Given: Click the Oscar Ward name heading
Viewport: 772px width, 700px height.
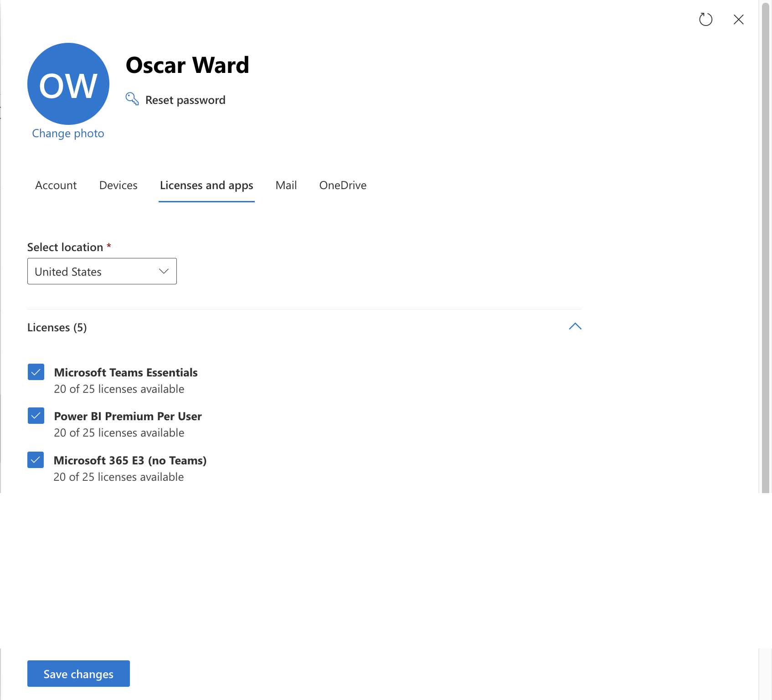Looking at the screenshot, I should (187, 65).
